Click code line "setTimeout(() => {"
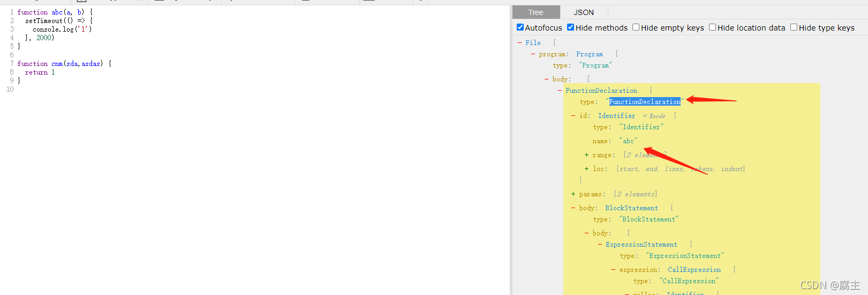This screenshot has width=868, height=295. [59, 20]
